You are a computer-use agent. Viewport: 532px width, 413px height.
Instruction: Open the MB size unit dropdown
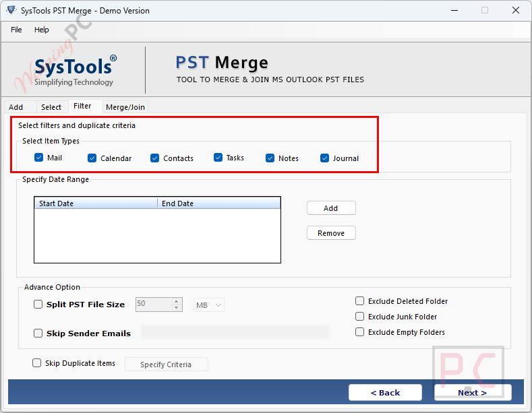coord(208,305)
